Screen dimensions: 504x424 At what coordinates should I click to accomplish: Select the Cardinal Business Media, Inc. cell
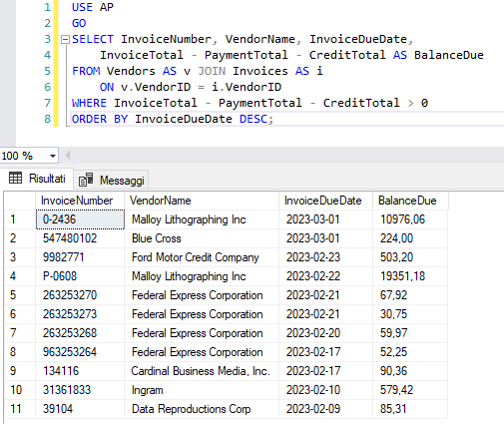(202, 371)
